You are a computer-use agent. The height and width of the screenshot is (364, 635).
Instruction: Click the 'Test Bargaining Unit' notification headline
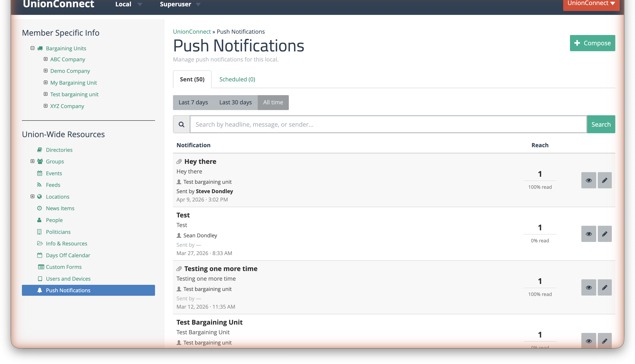[x=209, y=322]
